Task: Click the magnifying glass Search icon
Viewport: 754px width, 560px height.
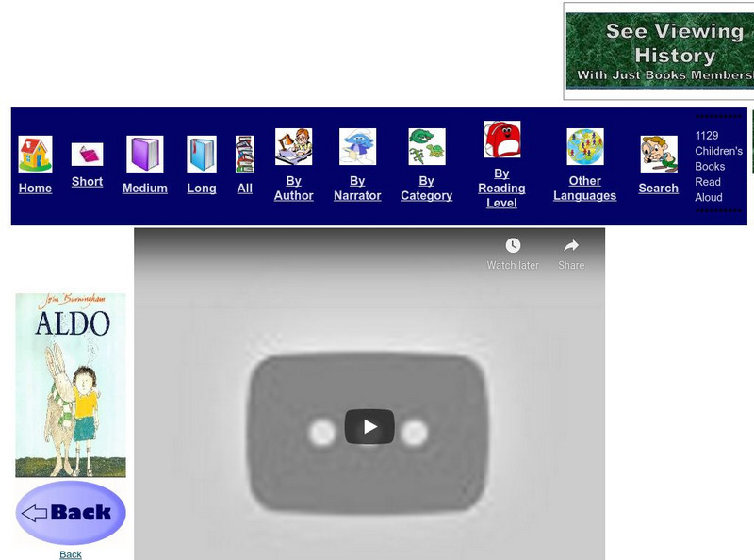Action: (658, 154)
